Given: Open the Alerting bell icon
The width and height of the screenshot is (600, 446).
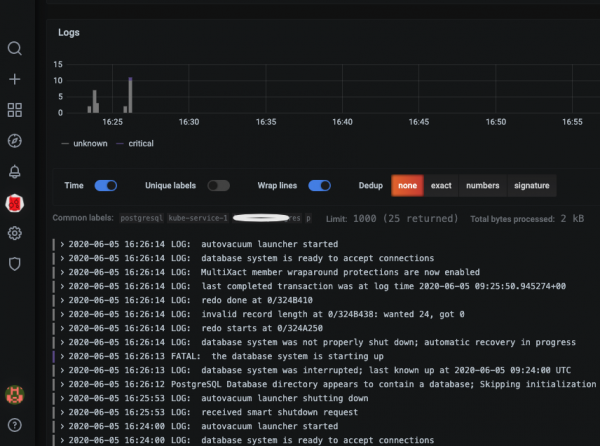Looking at the screenshot, I should click(15, 172).
